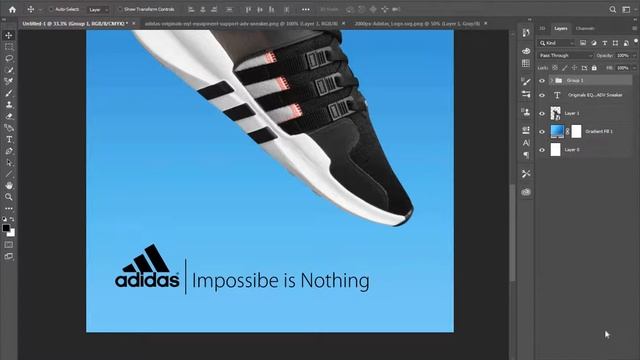Lock layer position icon
Image resolution: width=640 pixels, height=360 pixels.
[574, 68]
